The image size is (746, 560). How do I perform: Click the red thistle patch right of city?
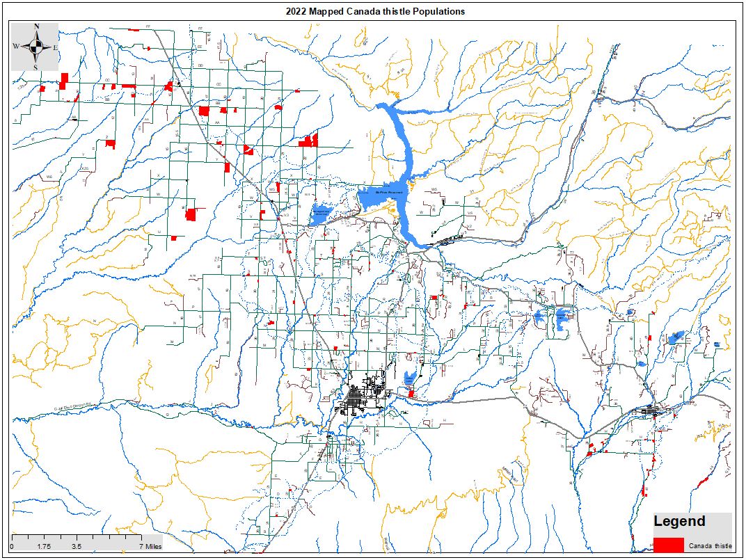click(411, 394)
